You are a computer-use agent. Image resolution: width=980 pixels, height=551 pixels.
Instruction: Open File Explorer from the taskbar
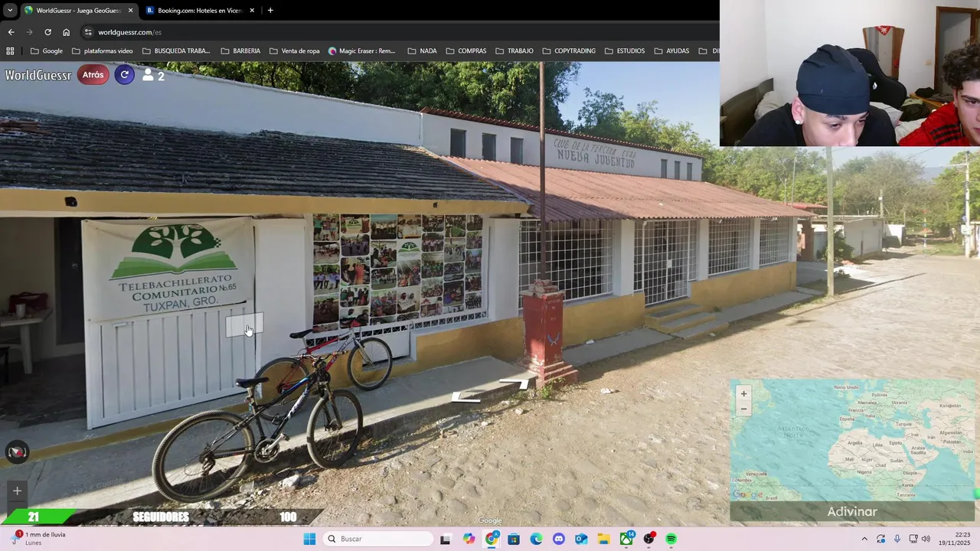coord(603,539)
